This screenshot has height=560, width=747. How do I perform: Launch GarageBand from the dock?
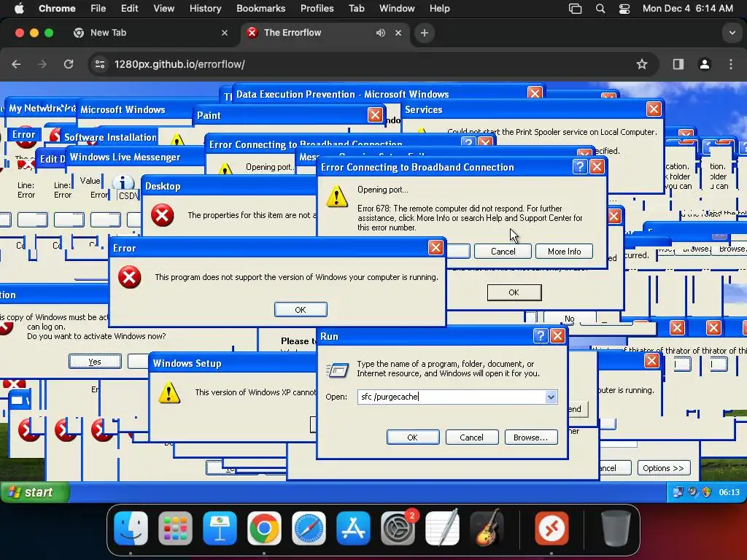tap(487, 528)
